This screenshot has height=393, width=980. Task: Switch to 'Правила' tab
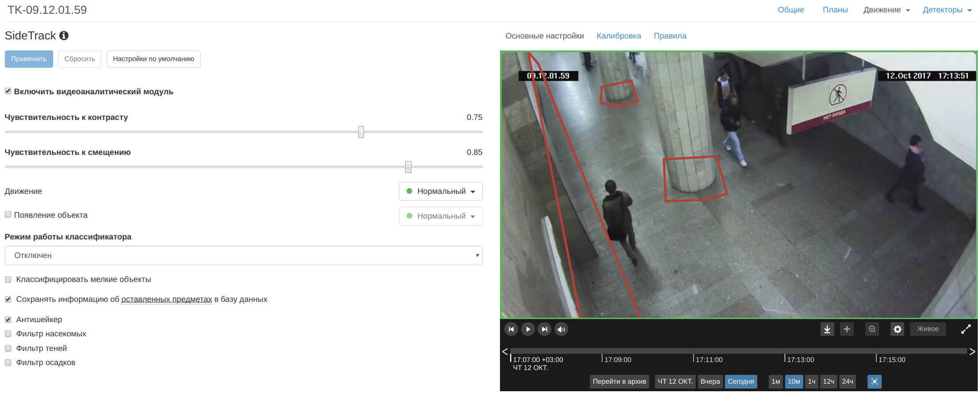(670, 36)
